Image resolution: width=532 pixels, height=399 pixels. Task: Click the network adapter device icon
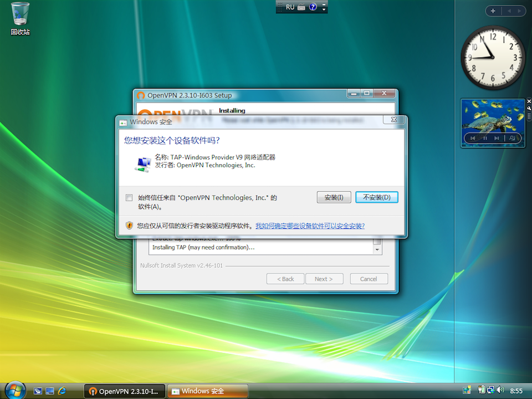click(x=143, y=165)
